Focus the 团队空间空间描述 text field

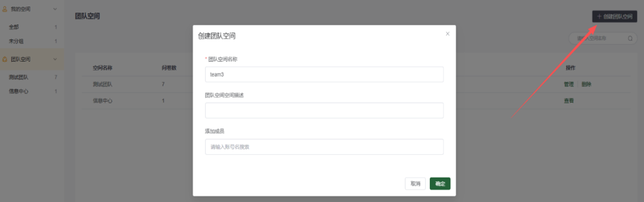(324, 110)
